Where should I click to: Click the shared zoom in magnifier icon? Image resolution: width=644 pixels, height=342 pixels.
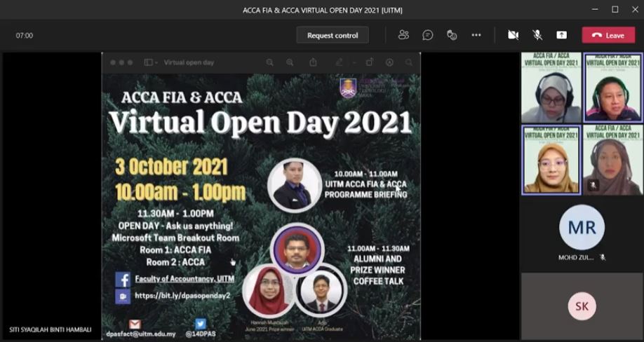coord(290,62)
